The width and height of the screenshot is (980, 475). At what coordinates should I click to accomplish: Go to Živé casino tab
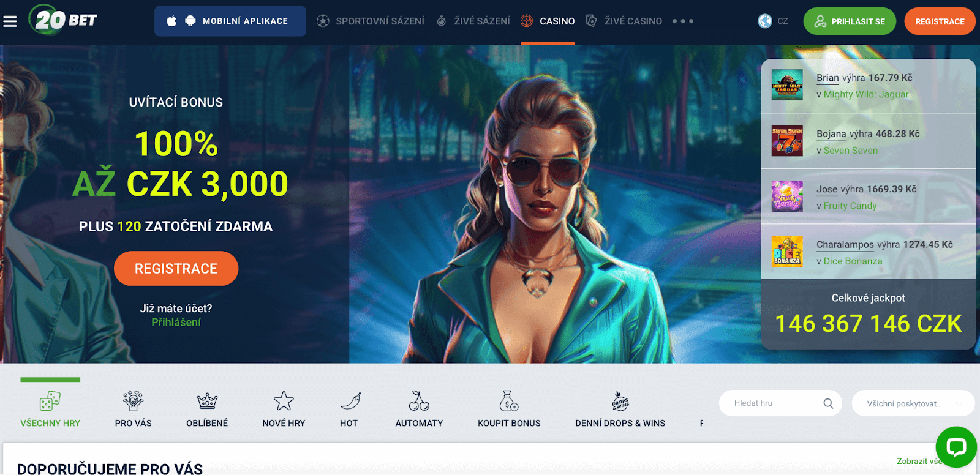[624, 21]
